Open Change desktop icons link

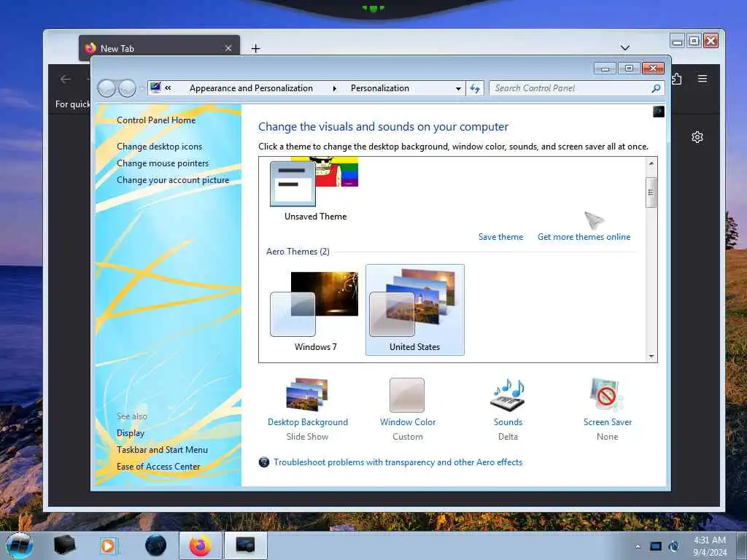[159, 147]
